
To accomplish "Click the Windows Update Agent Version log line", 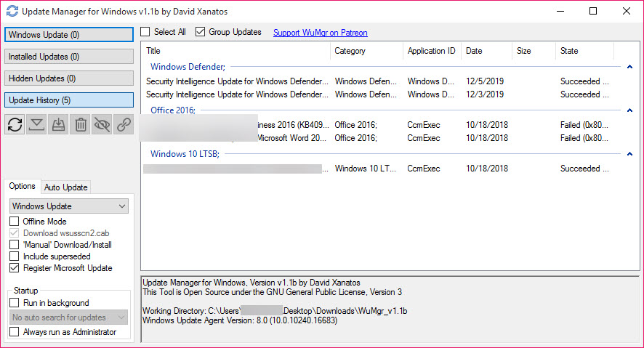I will [240, 320].
